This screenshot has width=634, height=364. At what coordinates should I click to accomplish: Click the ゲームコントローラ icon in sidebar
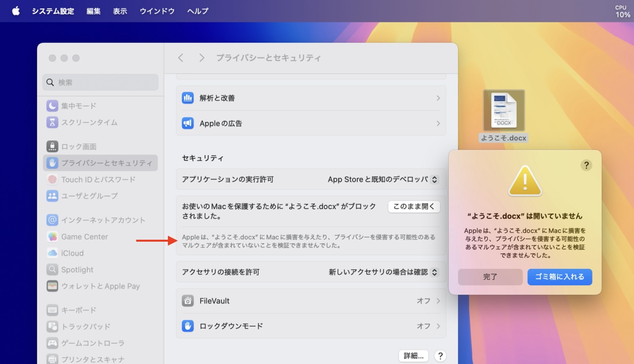[53, 343]
